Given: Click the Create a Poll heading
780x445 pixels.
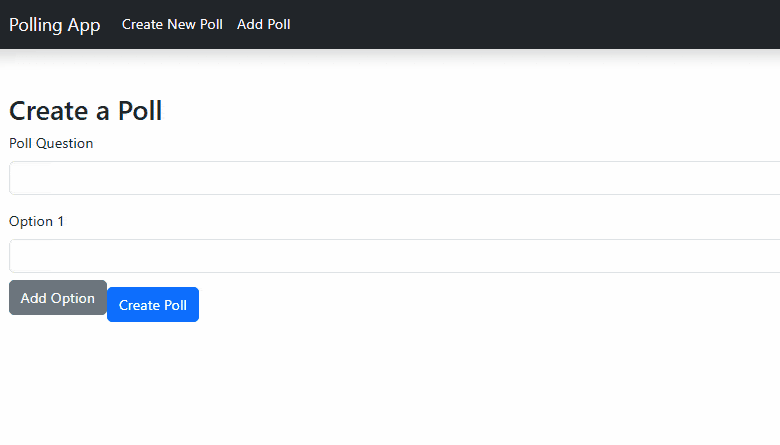Looking at the screenshot, I should coord(86,111).
